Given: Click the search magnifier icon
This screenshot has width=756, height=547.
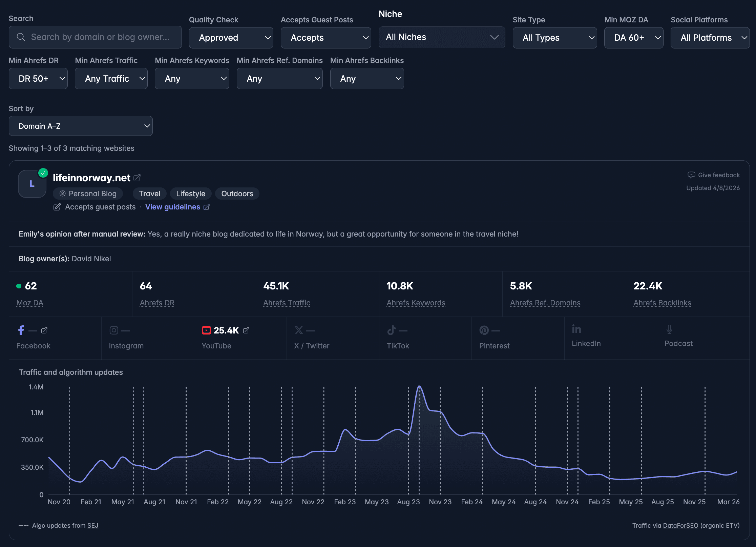Looking at the screenshot, I should point(21,37).
